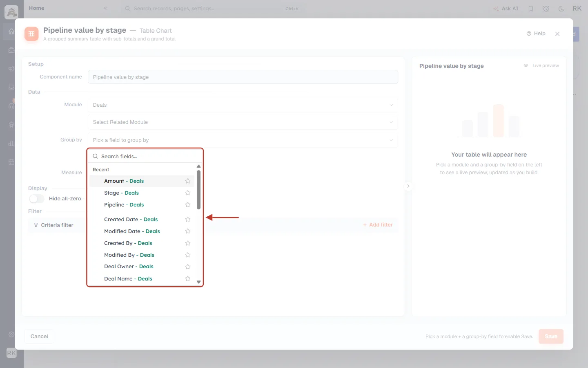Viewport: 588px width, 368px height.
Task: Click the Search fields input box
Action: tap(145, 156)
